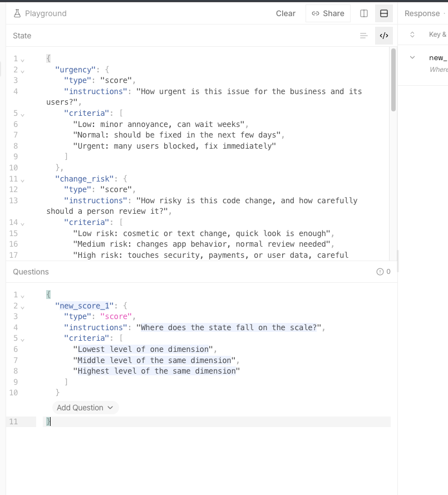Viewport: 448px width, 495px height.
Task: Click the "Low risk: cosmetic or text change" line
Action: 201,233
